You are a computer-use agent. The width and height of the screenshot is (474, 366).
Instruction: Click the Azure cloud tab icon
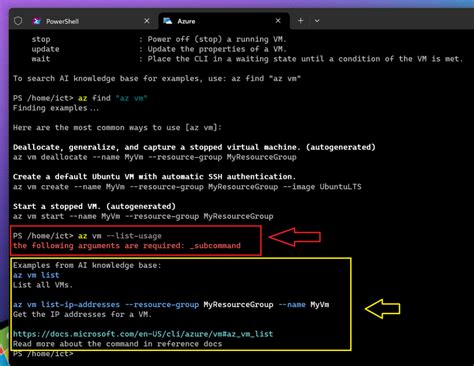[168, 21]
